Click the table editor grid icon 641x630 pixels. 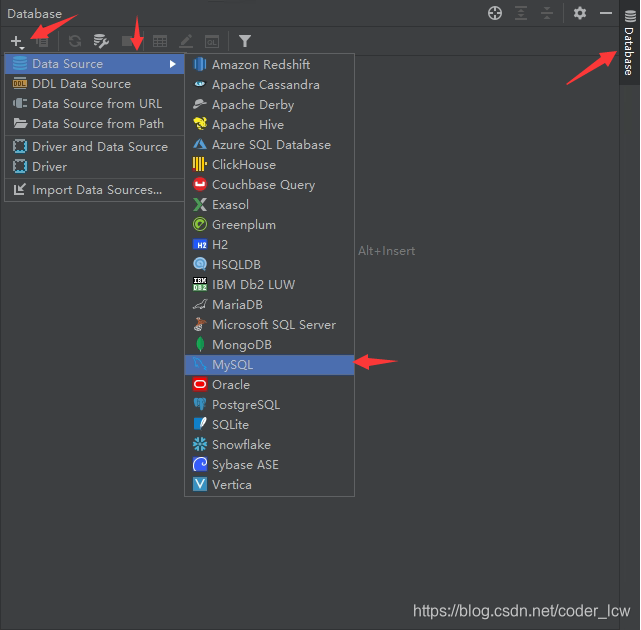click(160, 41)
